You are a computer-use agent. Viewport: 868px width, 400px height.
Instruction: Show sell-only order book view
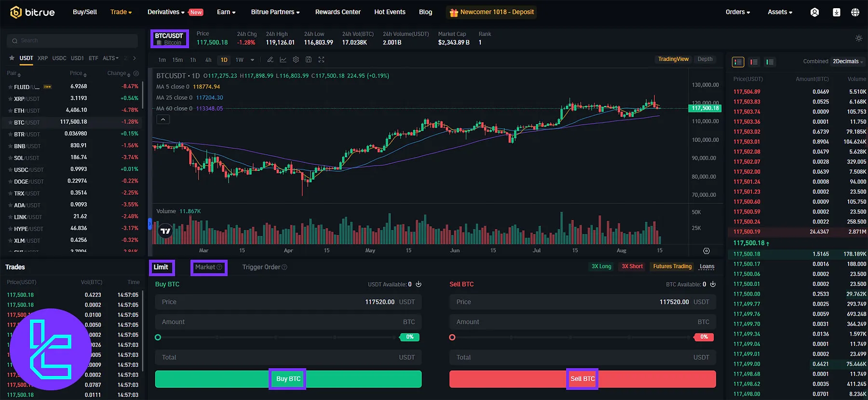(754, 62)
